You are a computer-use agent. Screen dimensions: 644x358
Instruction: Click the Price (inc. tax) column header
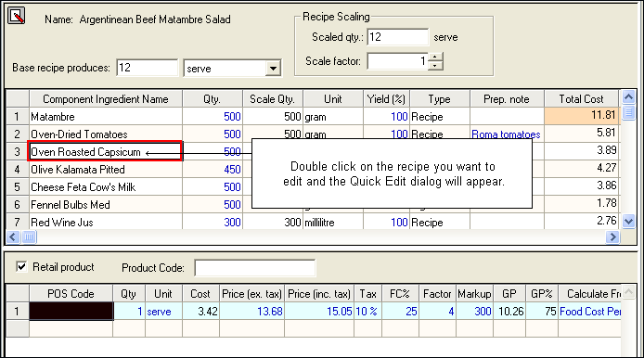(319, 294)
